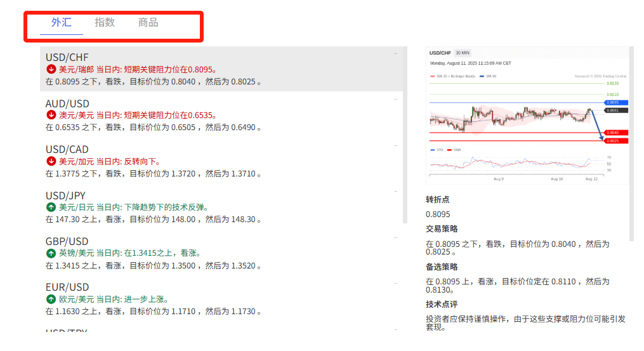Click the 转折点 heading
Image resolution: width=644 pixels, height=351 pixels.
point(437,200)
